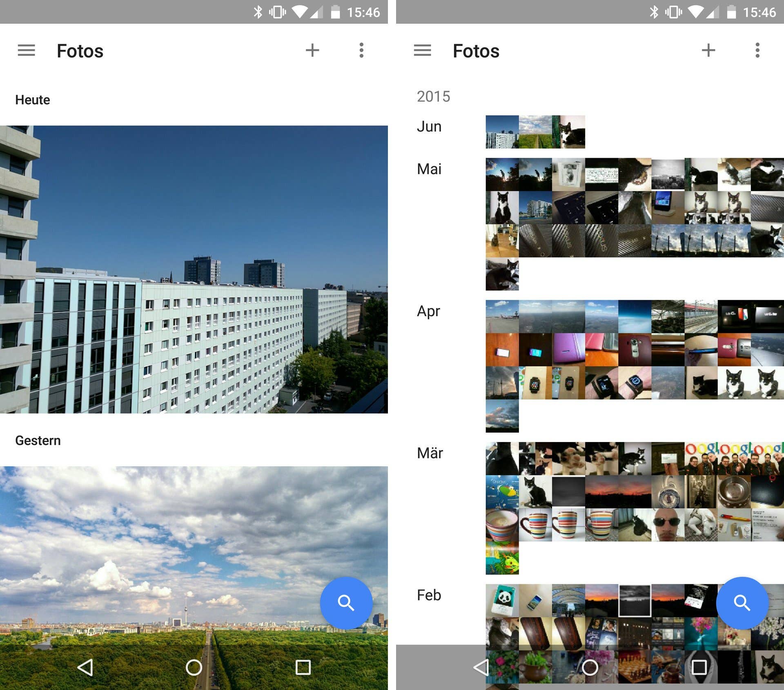The width and height of the screenshot is (784, 690).
Task: Tap the '2015' year label
Action: [434, 96]
